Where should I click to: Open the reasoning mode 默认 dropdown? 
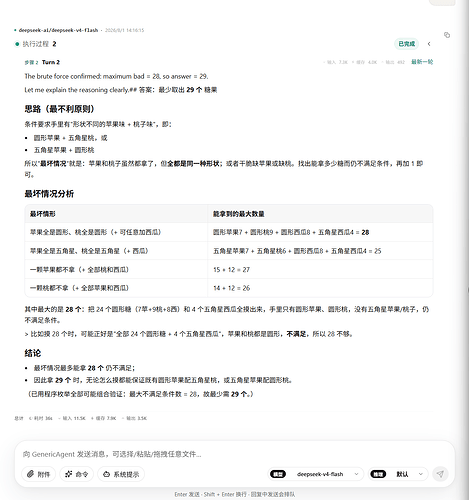(x=407, y=474)
